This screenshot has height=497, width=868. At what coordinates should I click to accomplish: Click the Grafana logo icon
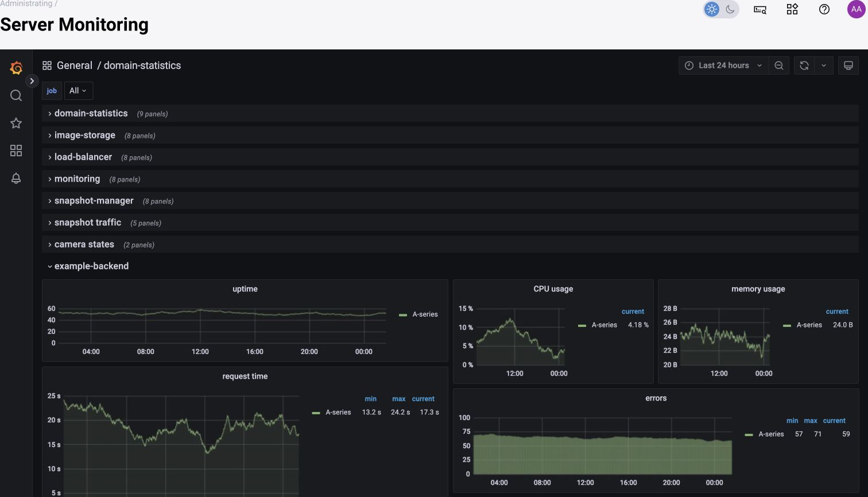pos(16,68)
